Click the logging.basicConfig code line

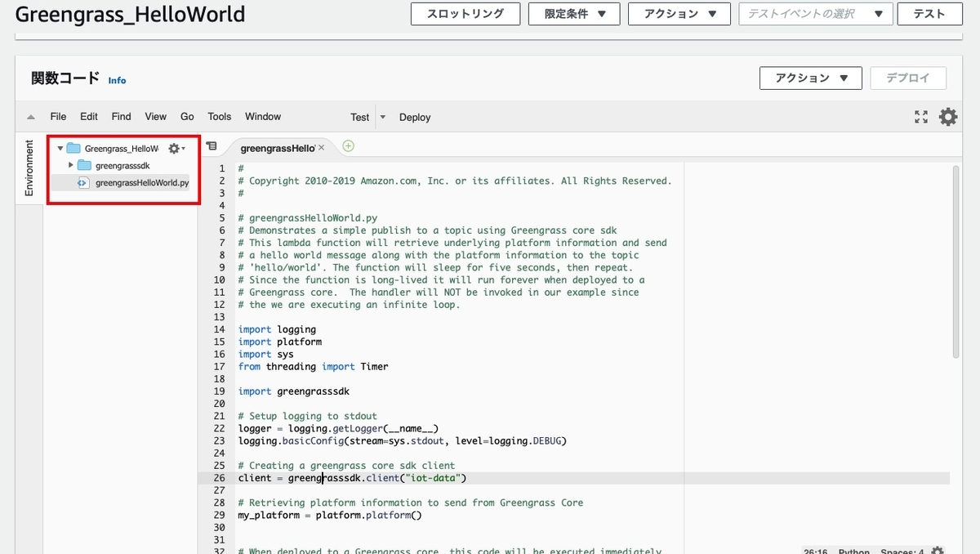(x=402, y=441)
